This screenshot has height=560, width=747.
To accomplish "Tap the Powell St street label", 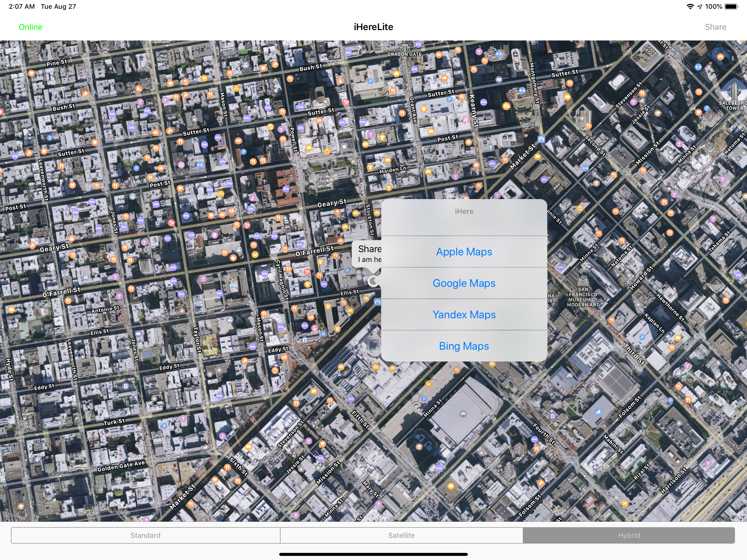I will tap(293, 140).
